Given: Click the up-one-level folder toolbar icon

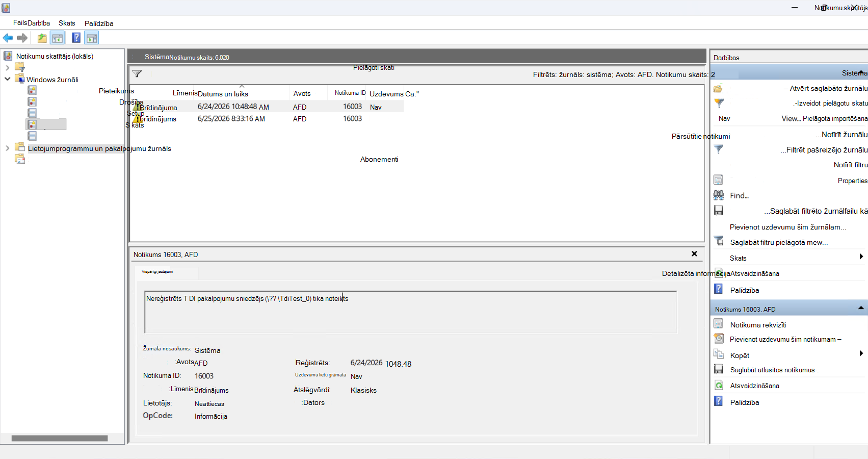Looking at the screenshot, I should (x=42, y=38).
